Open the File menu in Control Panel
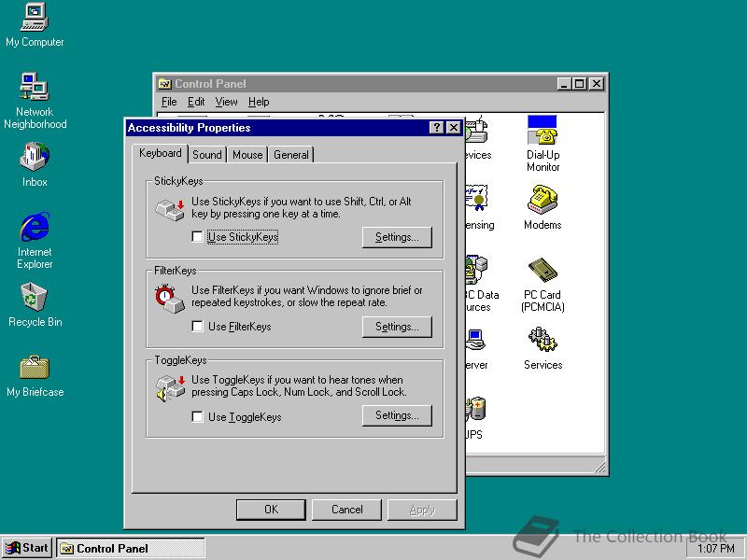 (169, 102)
